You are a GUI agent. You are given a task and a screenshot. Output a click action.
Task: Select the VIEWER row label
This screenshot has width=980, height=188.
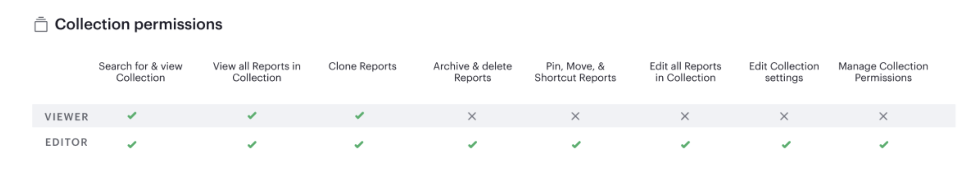pyautogui.click(x=67, y=117)
